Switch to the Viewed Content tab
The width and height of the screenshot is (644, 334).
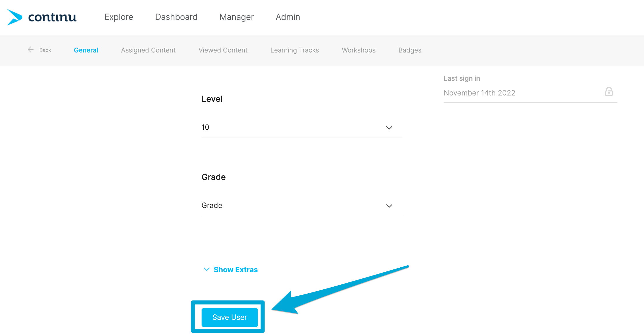pos(223,50)
